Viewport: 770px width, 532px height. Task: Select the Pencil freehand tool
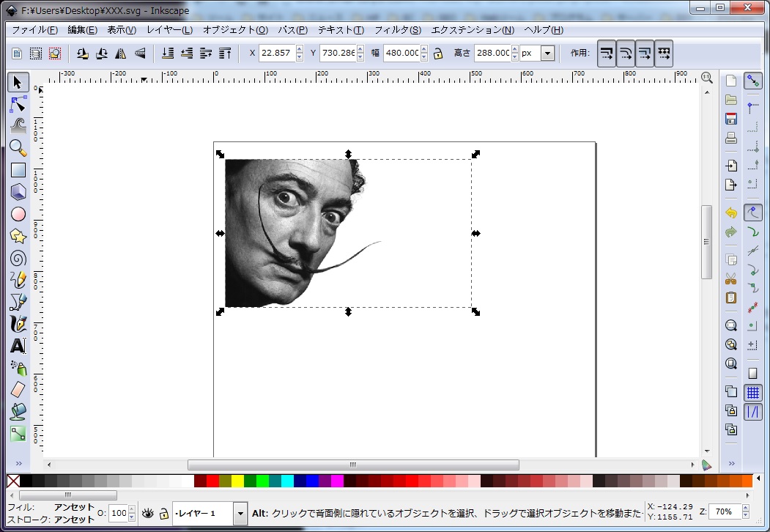pyautogui.click(x=18, y=280)
